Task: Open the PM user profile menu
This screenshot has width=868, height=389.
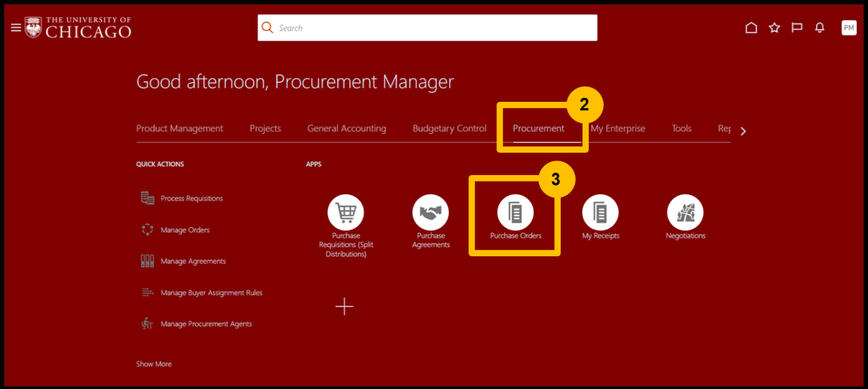Action: point(849,28)
